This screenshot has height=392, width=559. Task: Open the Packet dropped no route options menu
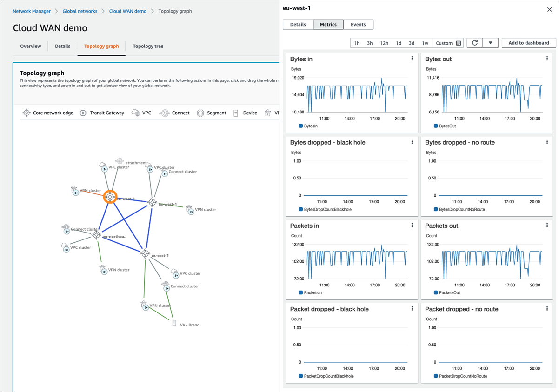click(x=547, y=308)
